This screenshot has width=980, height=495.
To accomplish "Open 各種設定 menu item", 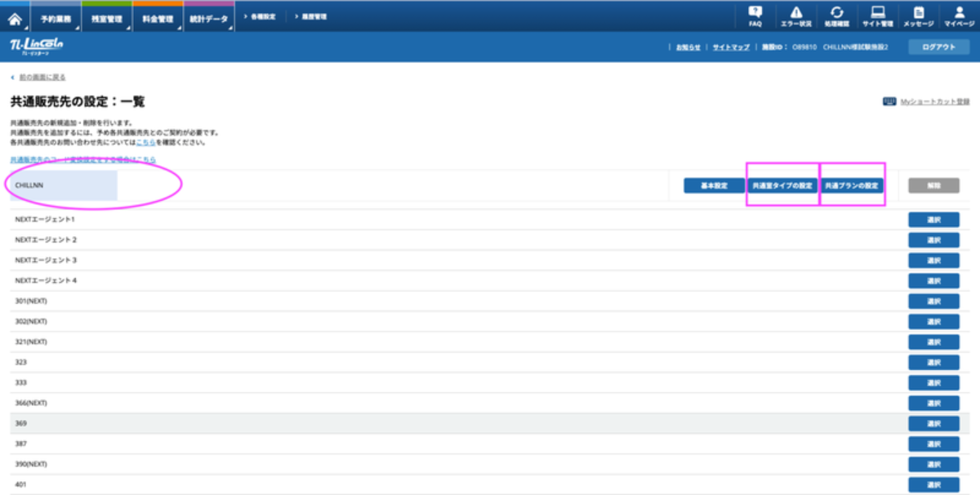I will click(261, 16).
